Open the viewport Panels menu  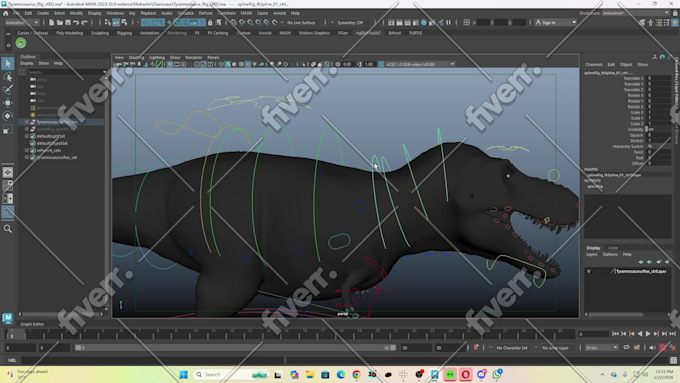(x=213, y=58)
